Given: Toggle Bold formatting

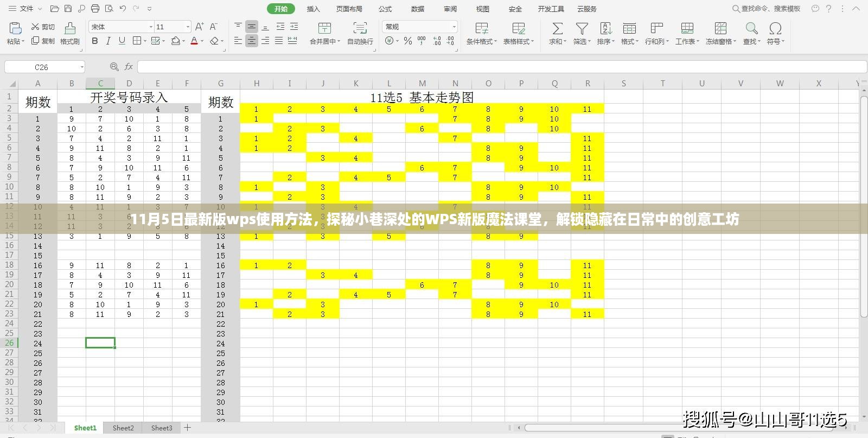Looking at the screenshot, I should pos(95,41).
